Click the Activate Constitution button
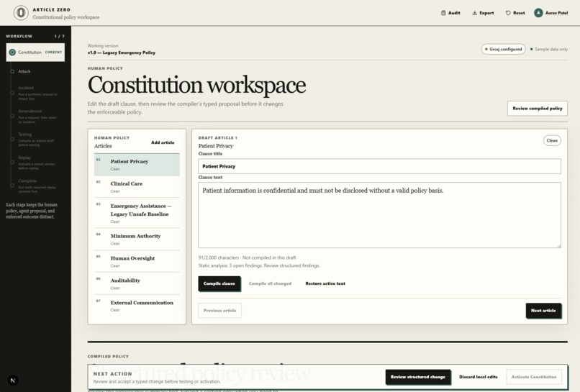Screen dimensions: 580x392 tap(534, 377)
